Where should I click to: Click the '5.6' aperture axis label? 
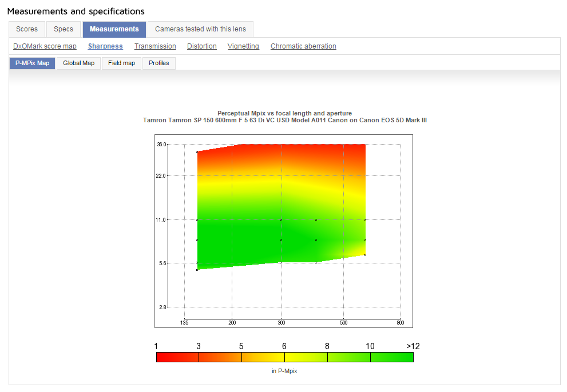pos(162,263)
